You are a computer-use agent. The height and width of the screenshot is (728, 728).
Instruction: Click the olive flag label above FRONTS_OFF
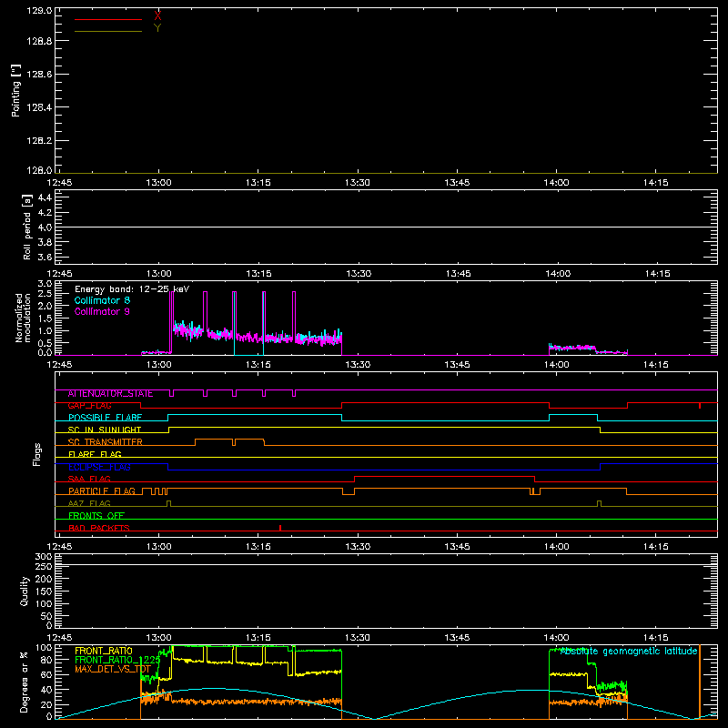pyautogui.click(x=89, y=504)
